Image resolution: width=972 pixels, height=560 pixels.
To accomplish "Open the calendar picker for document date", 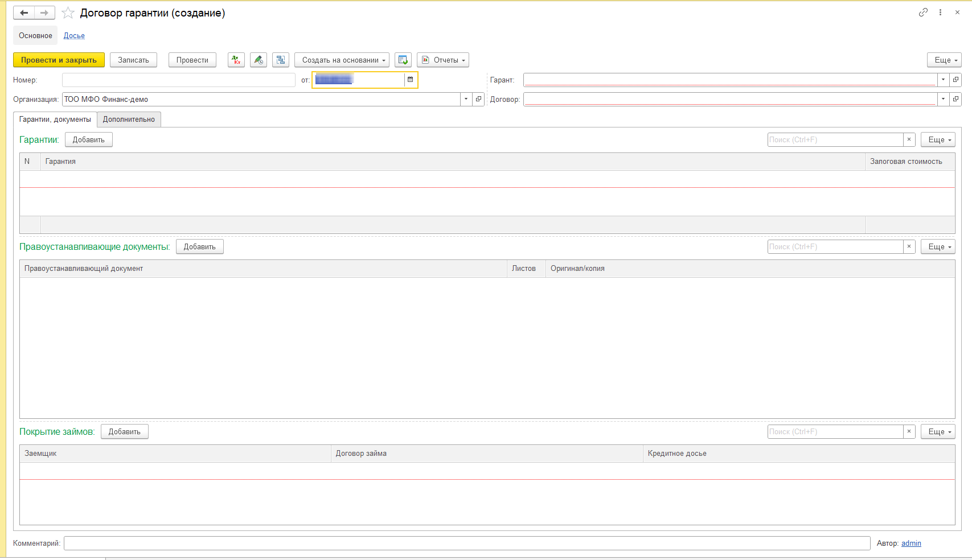I will pyautogui.click(x=410, y=80).
